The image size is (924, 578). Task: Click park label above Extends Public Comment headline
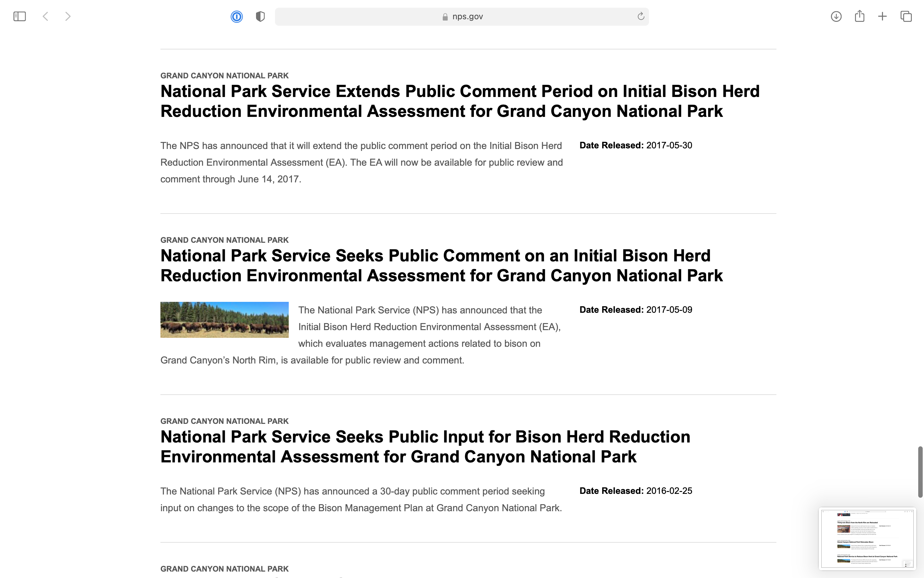(225, 76)
